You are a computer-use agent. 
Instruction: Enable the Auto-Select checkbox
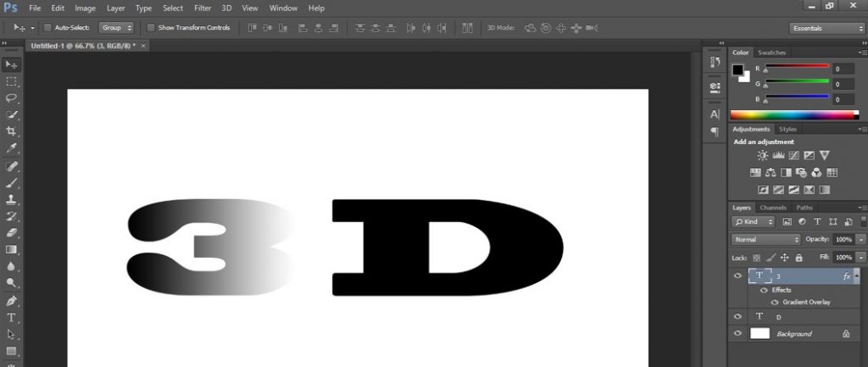(47, 28)
